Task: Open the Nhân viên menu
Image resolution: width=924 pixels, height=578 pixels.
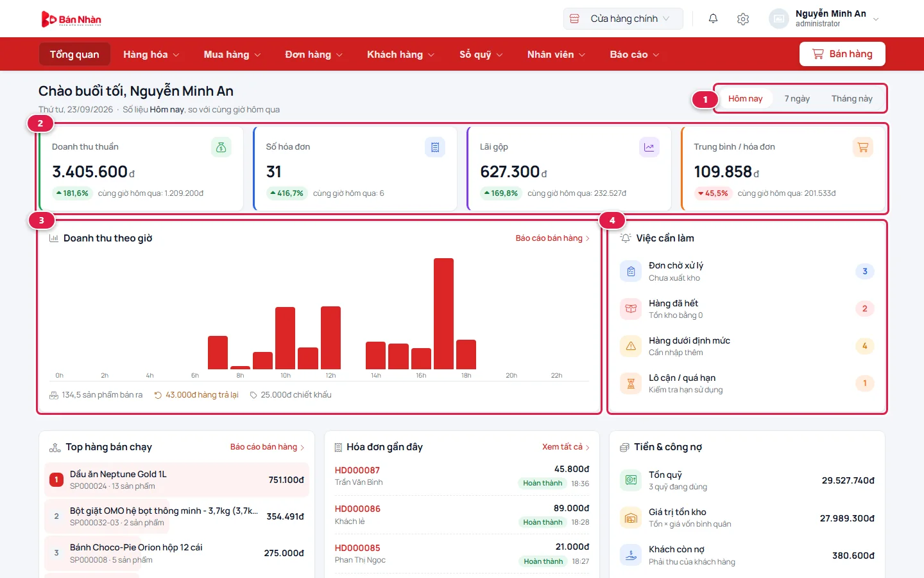Action: (556, 55)
